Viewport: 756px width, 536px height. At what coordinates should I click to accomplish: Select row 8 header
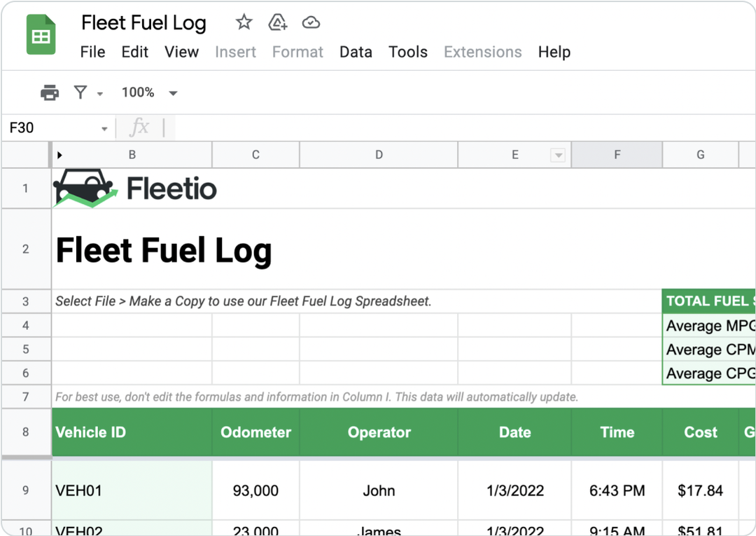(x=26, y=432)
